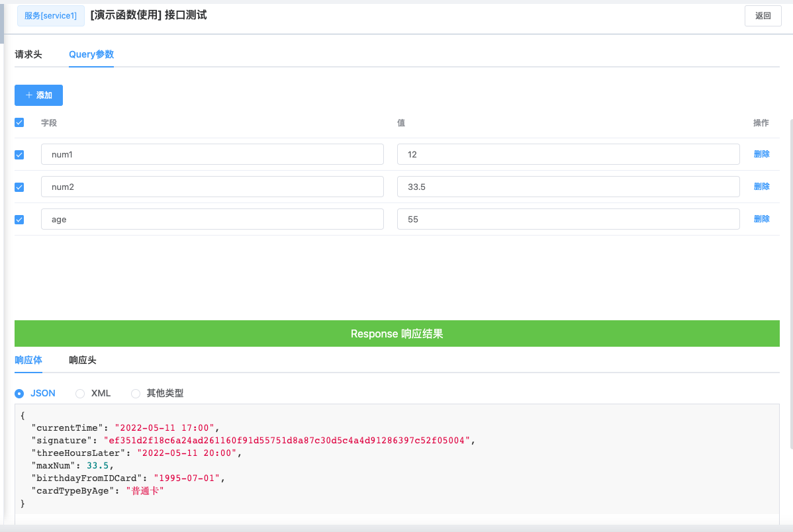Switch to the 响应头 tab
The width and height of the screenshot is (793, 532).
(83, 360)
